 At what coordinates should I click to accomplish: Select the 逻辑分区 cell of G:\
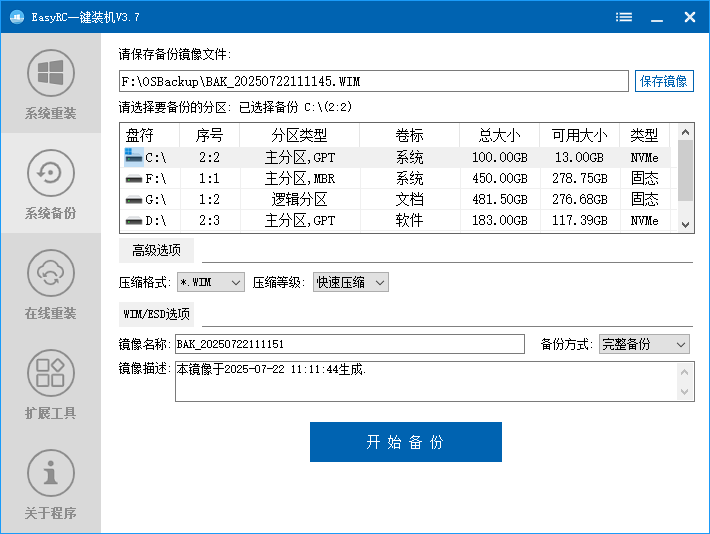(299, 199)
